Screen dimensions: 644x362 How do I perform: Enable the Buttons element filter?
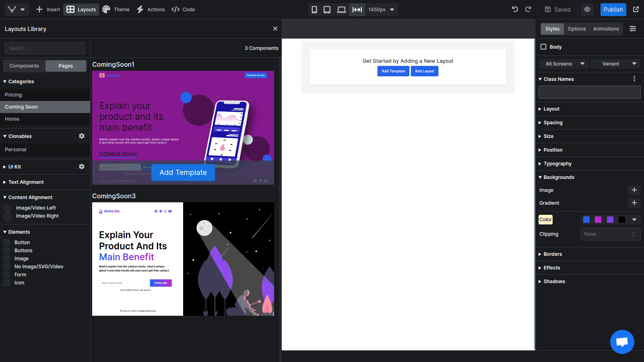(x=6, y=251)
